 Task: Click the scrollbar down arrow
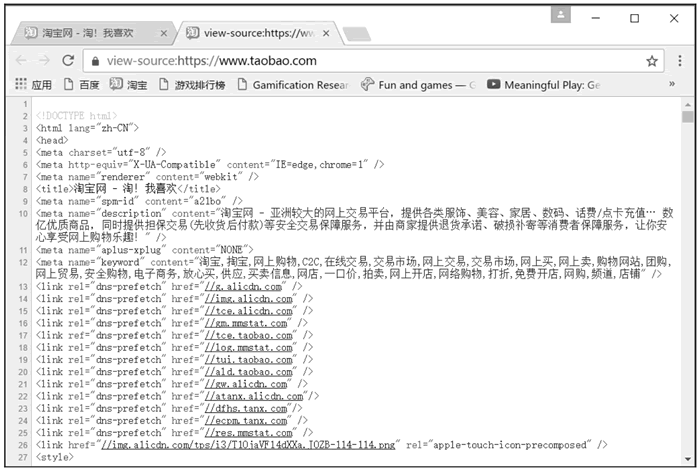(688, 459)
